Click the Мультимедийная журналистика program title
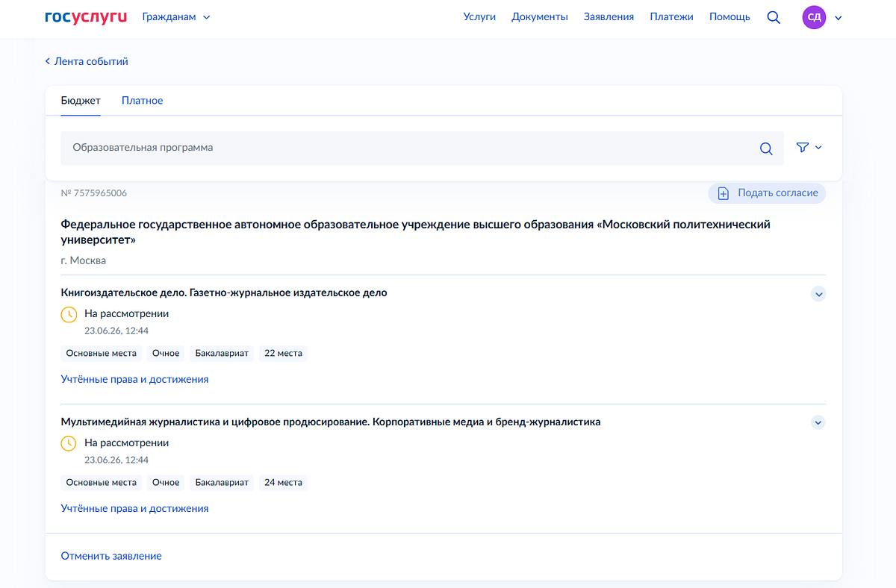 click(x=331, y=422)
